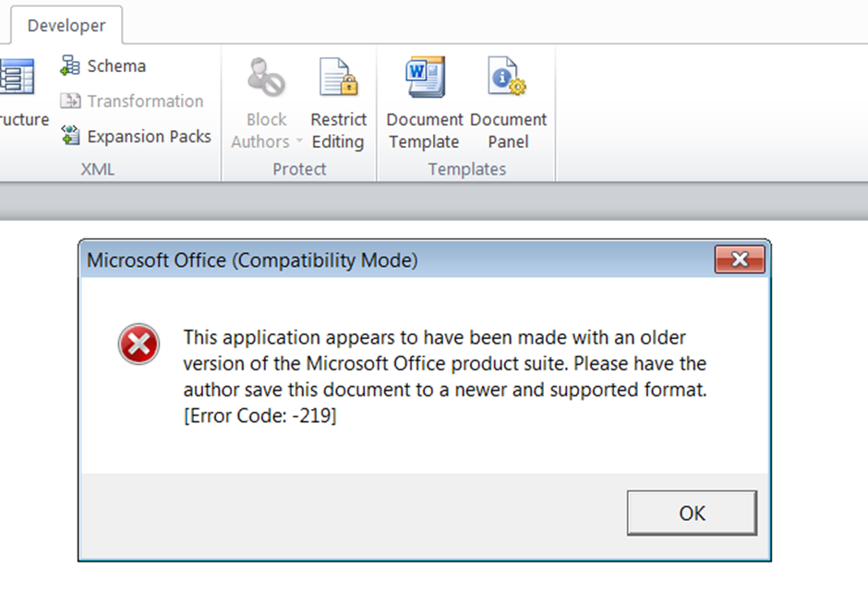Select the Restrict Editing lock icon
This screenshot has width=868, height=593.
tap(338, 79)
